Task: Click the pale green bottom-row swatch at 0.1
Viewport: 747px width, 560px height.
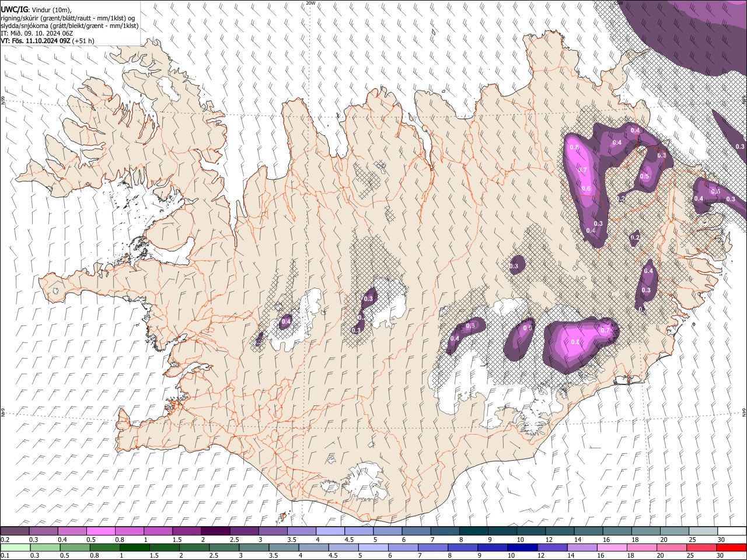Action: point(15,547)
